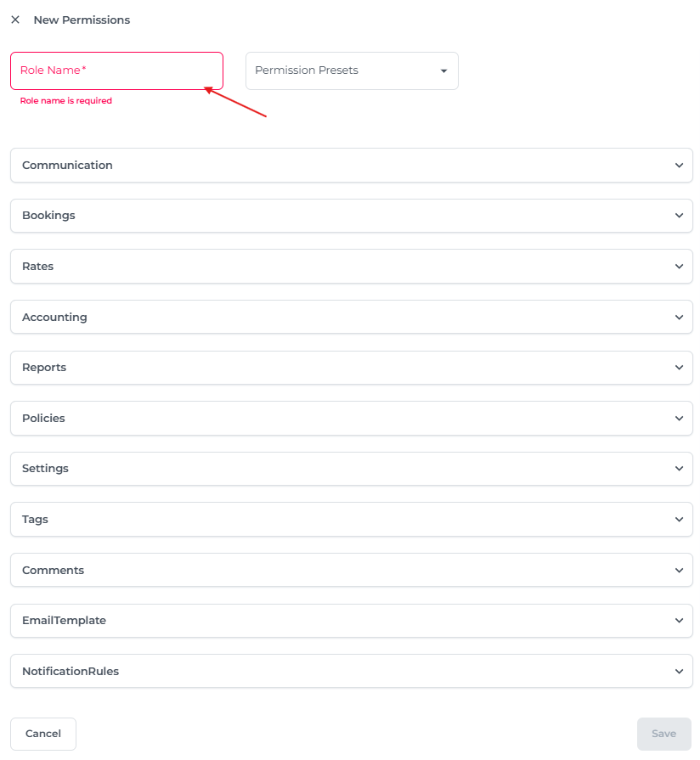This screenshot has width=700, height=760.
Task: Click the Policies row chevron arrow
Action: 679,419
